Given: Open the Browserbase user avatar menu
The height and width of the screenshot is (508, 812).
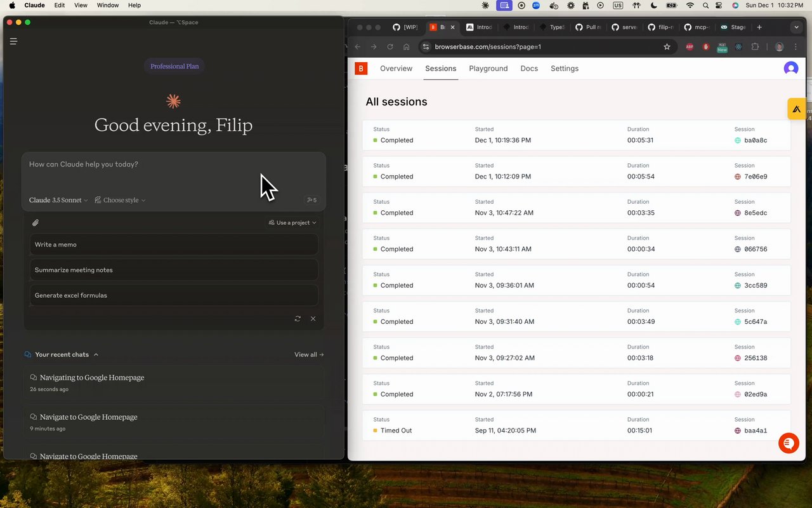Looking at the screenshot, I should 790,69.
